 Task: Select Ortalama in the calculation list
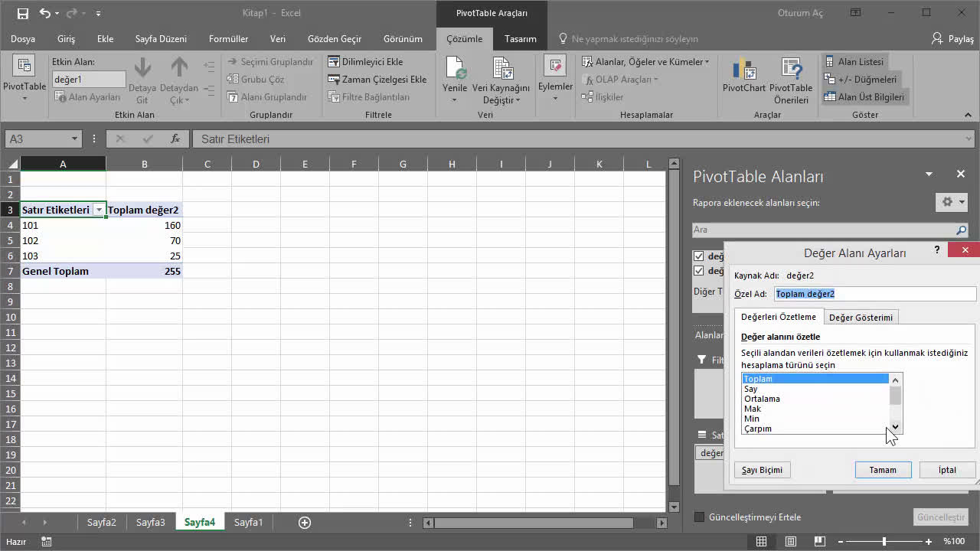coord(762,398)
